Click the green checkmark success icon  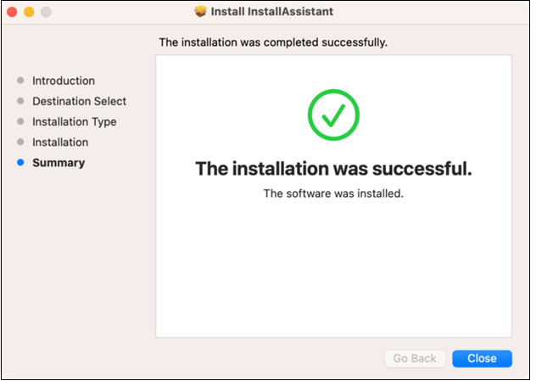[332, 115]
